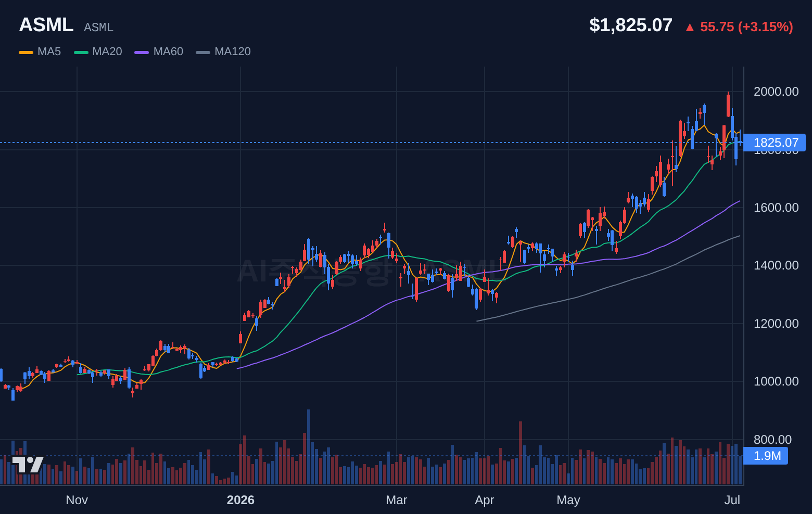Click the green MA20 color swatch
Image resolution: width=812 pixels, height=514 pixels.
coord(81,52)
